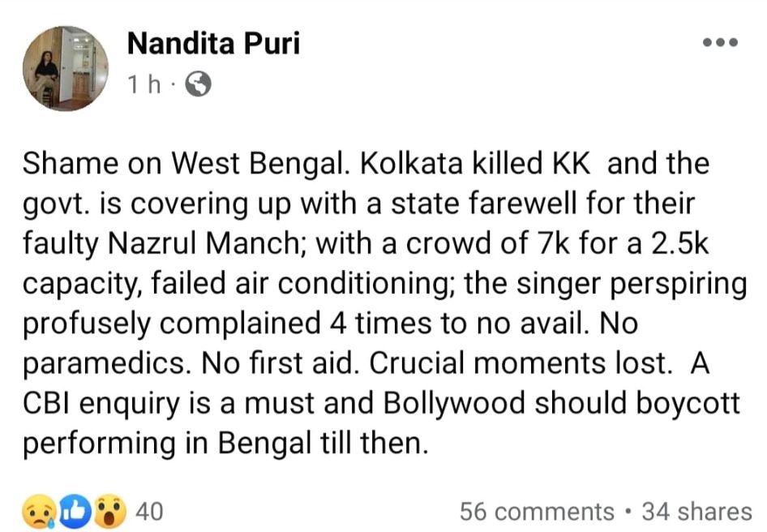Open the three-dots post options menu

coord(720,43)
